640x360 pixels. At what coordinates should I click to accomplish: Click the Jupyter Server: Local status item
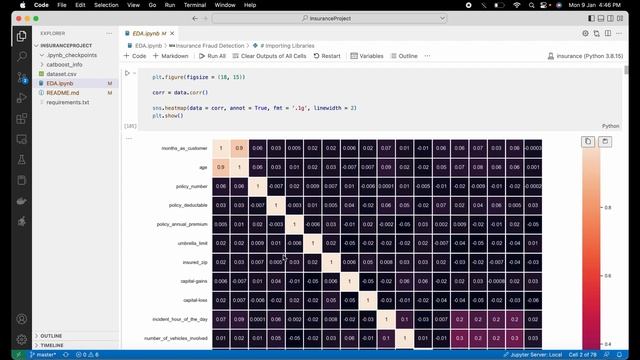coord(533,355)
